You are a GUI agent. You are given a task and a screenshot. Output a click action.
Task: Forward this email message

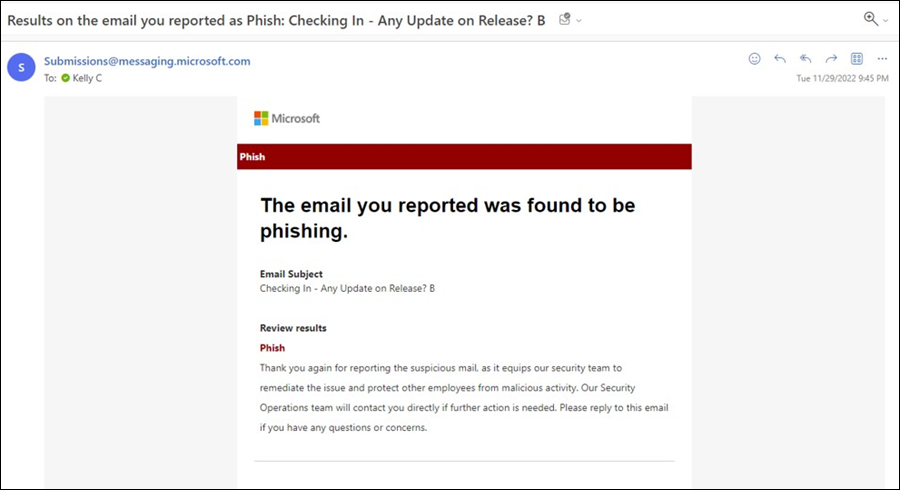tap(831, 59)
